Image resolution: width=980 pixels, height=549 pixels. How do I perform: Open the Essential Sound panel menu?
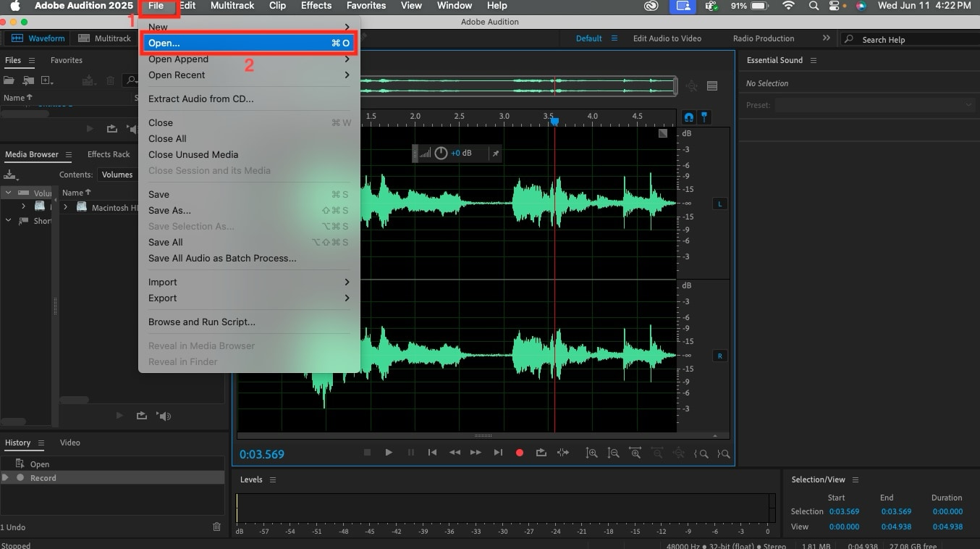point(814,60)
